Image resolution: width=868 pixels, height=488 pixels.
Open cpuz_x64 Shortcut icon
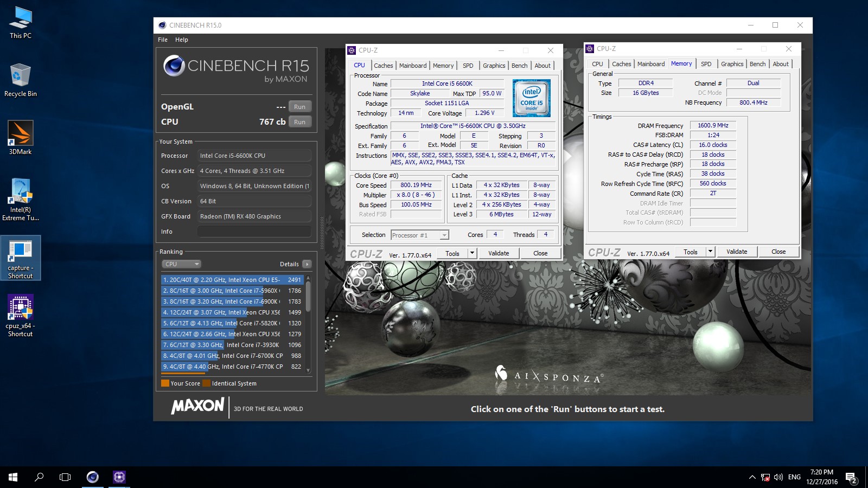point(21,316)
